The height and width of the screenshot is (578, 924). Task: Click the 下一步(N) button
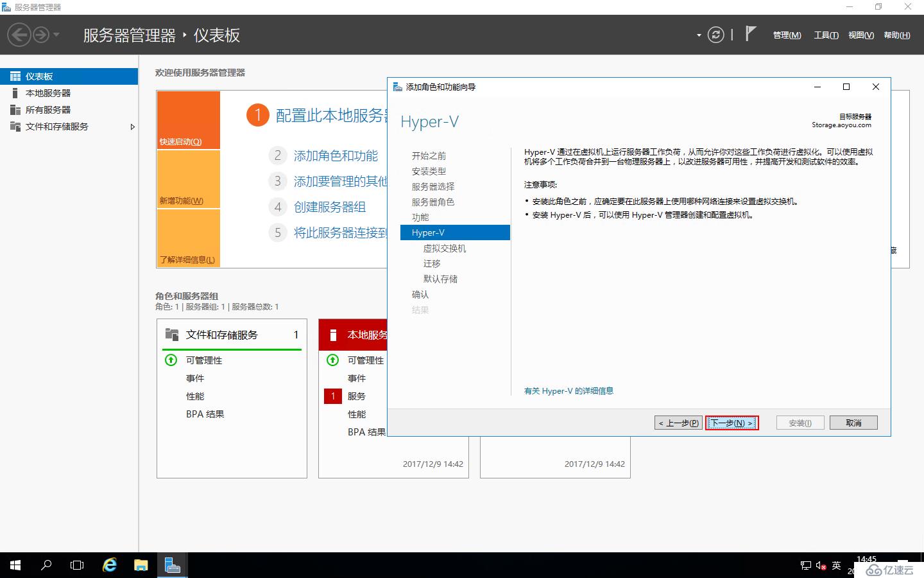pyautogui.click(x=732, y=423)
